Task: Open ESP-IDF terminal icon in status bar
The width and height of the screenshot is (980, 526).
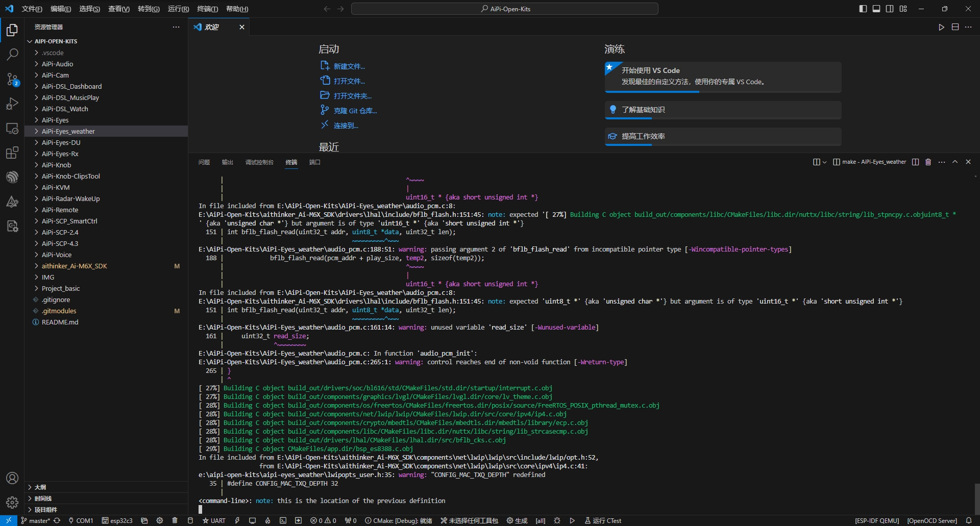Action: click(283, 520)
